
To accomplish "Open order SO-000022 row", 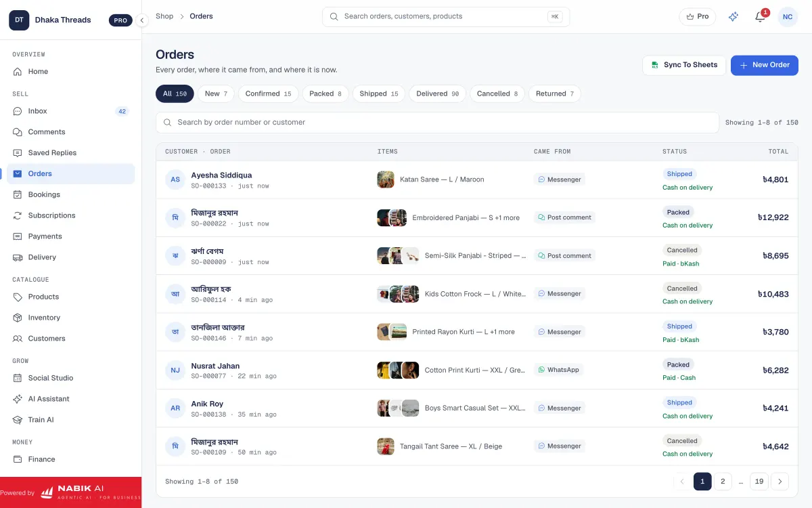I will click(477, 217).
